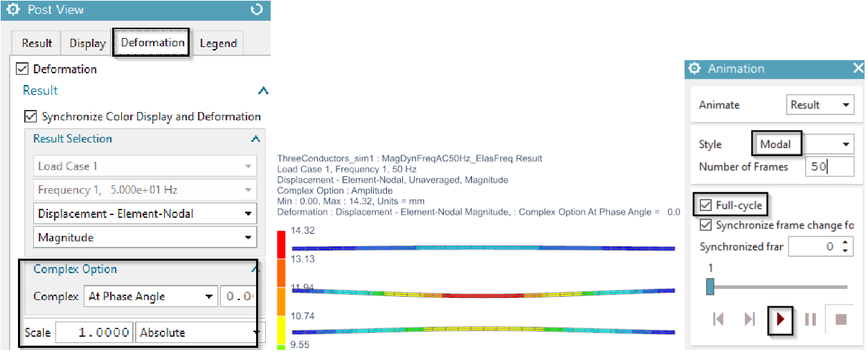The width and height of the screenshot is (868, 352).
Task: Disable the Deformation checkbox
Action: (22, 69)
